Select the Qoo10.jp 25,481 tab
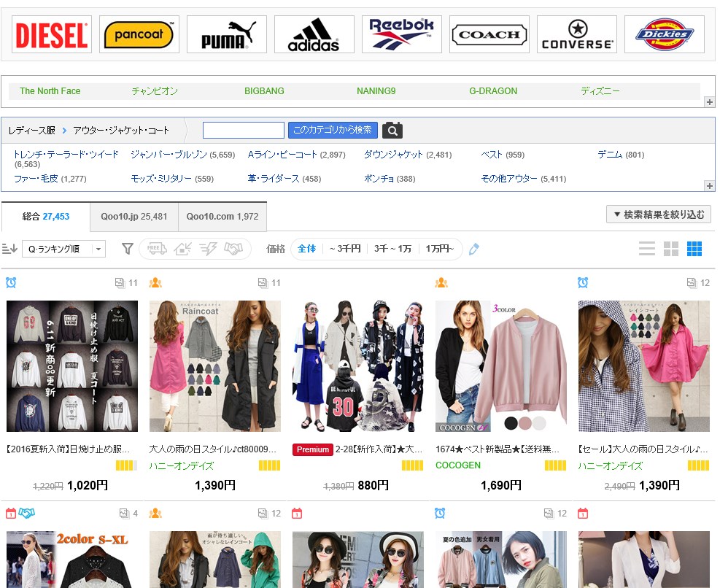Image resolution: width=720 pixels, height=588 pixels. coord(134,217)
